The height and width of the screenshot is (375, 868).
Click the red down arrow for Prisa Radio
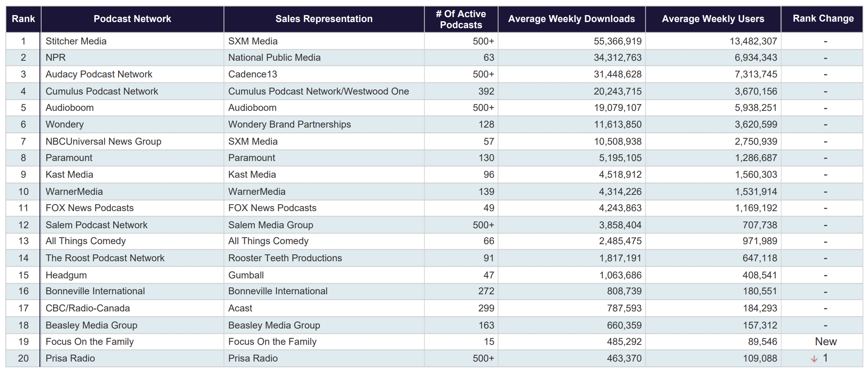[814, 359]
